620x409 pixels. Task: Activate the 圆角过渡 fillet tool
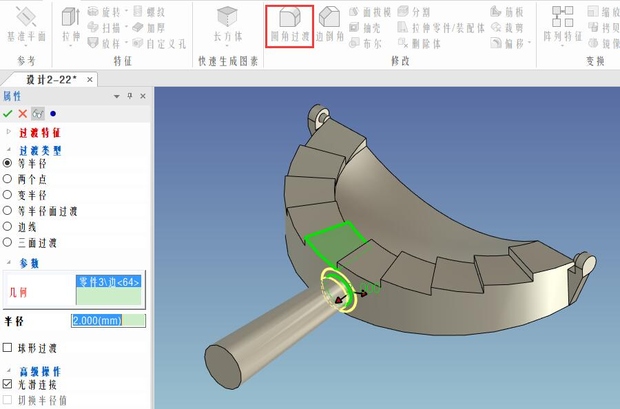(290, 26)
